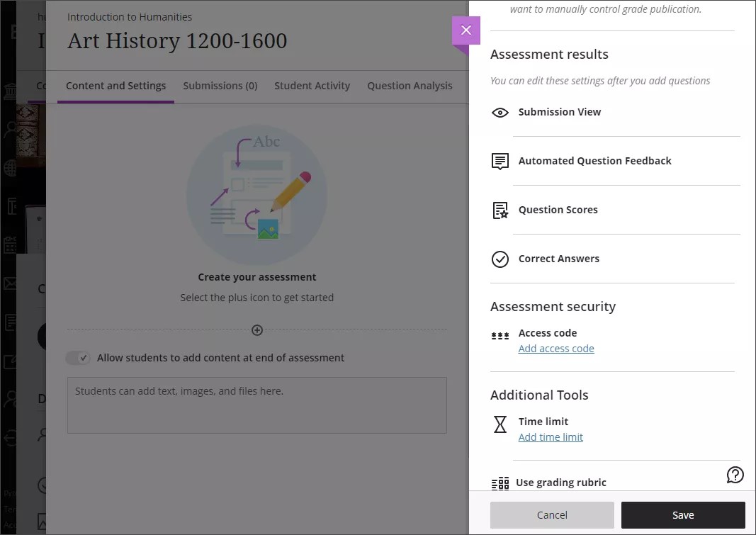Cancel the assessment settings changes
Screen dimensions: 756x535
click(552, 515)
